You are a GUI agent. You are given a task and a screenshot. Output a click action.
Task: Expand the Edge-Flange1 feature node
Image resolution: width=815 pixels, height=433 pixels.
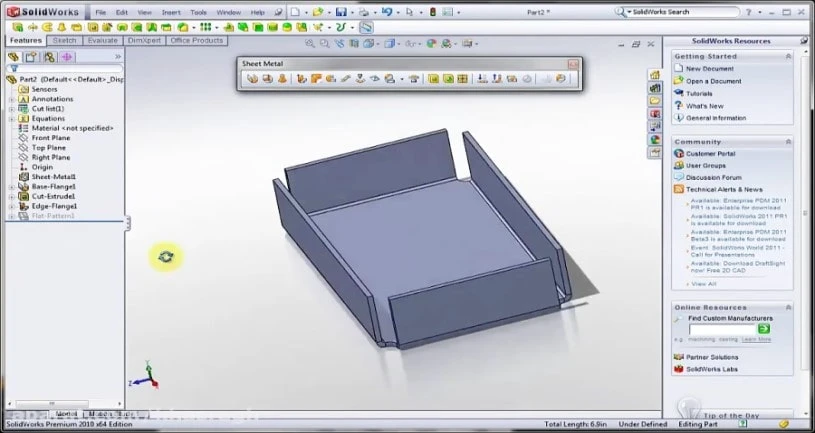(11, 206)
